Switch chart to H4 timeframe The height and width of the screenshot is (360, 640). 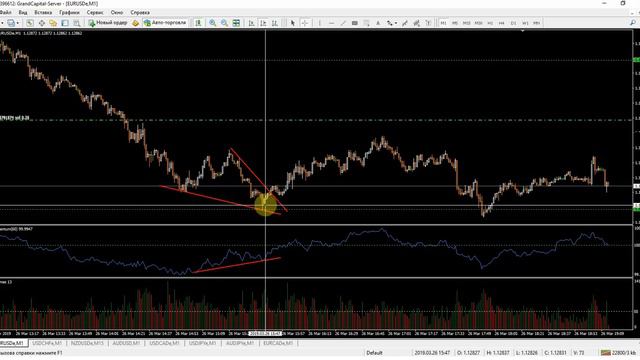[x=502, y=23]
